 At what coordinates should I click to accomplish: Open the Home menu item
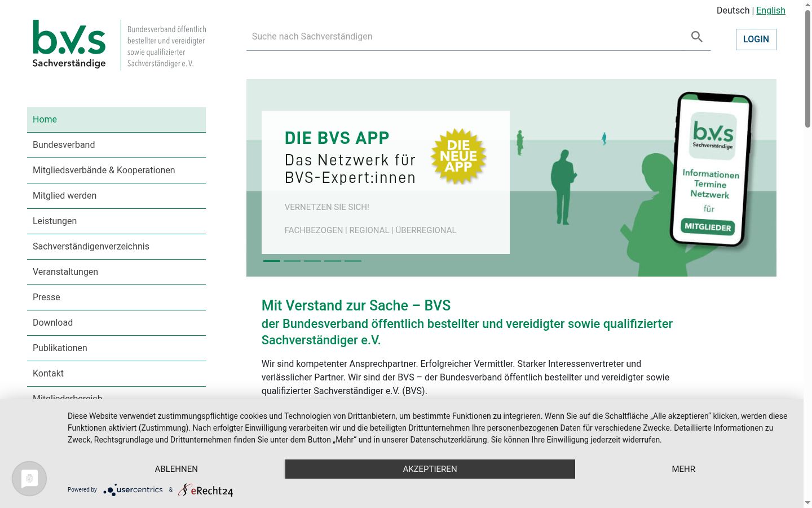(116, 120)
